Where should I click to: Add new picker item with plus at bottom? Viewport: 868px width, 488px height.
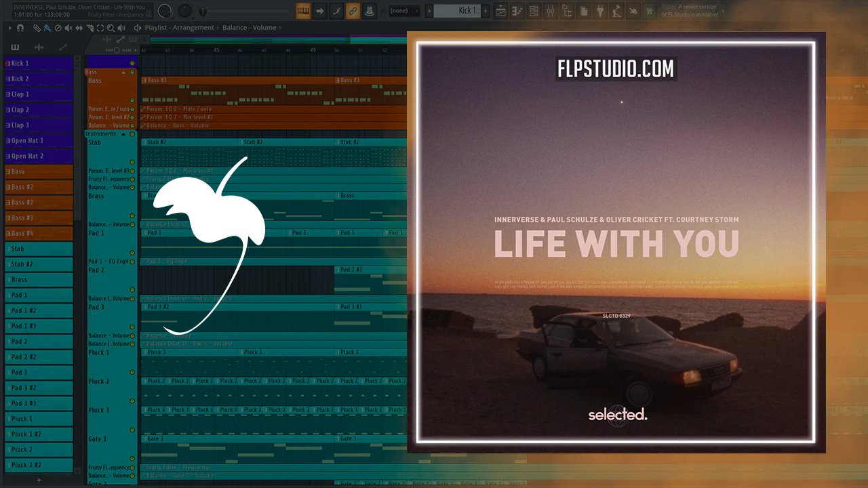pyautogui.click(x=39, y=480)
